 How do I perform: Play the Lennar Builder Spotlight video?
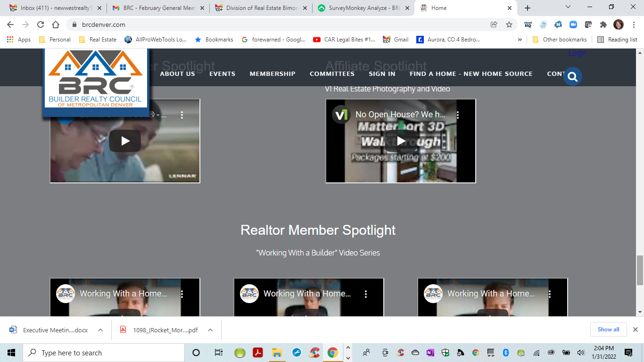(x=125, y=140)
